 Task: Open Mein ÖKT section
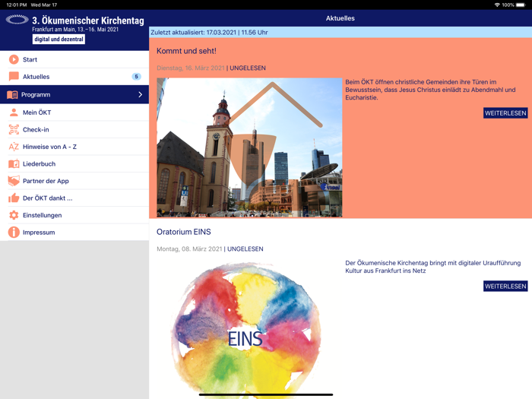click(x=74, y=112)
